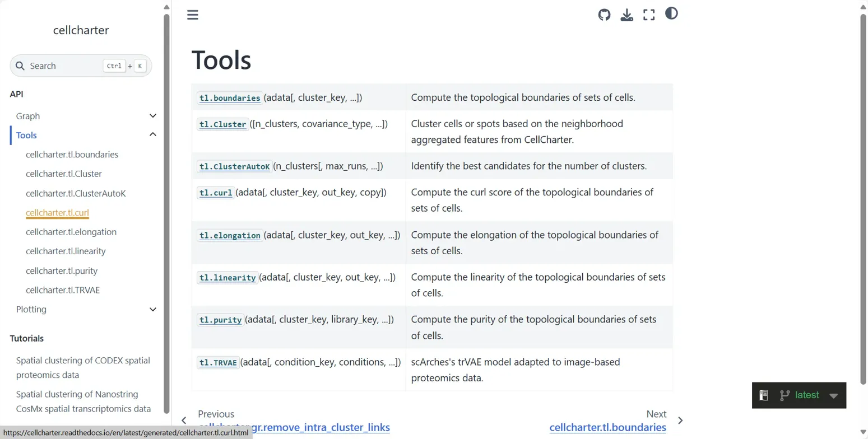This screenshot has height=439, width=868.
Task: Open CODEX spatial proteomics tutorial
Action: pyautogui.click(x=83, y=368)
